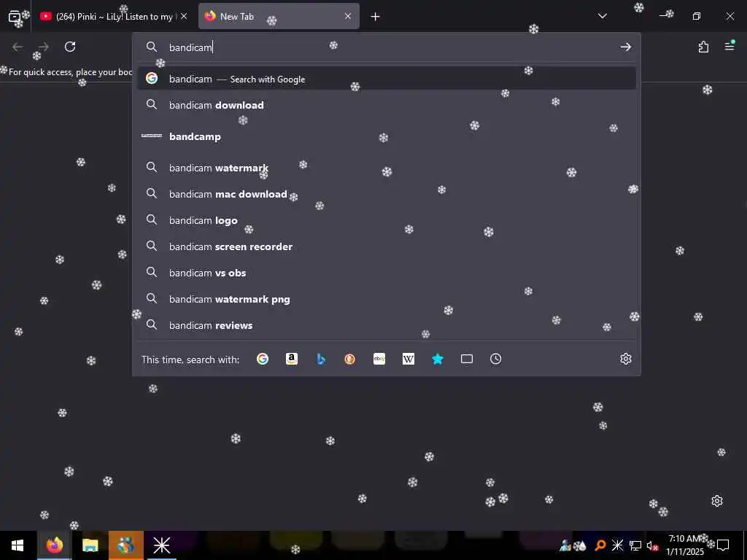Click the snowman tray icon
The width and height of the screenshot is (747, 560).
565,545
